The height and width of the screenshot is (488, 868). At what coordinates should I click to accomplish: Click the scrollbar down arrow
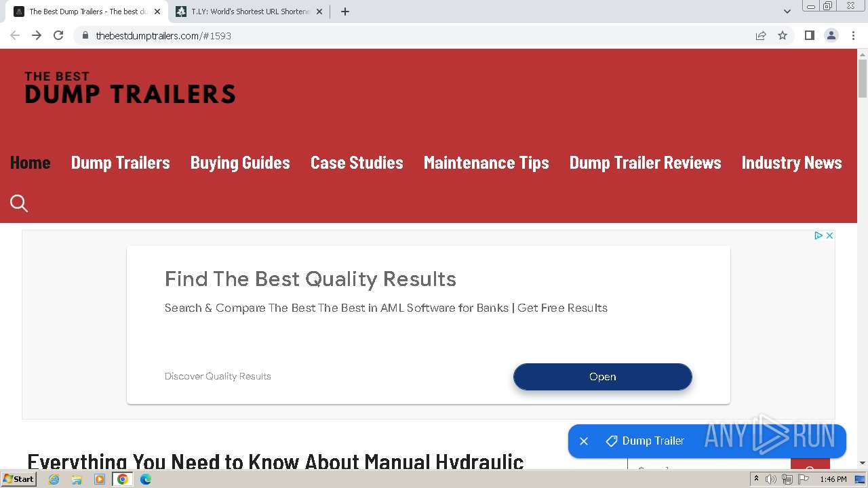point(863,463)
